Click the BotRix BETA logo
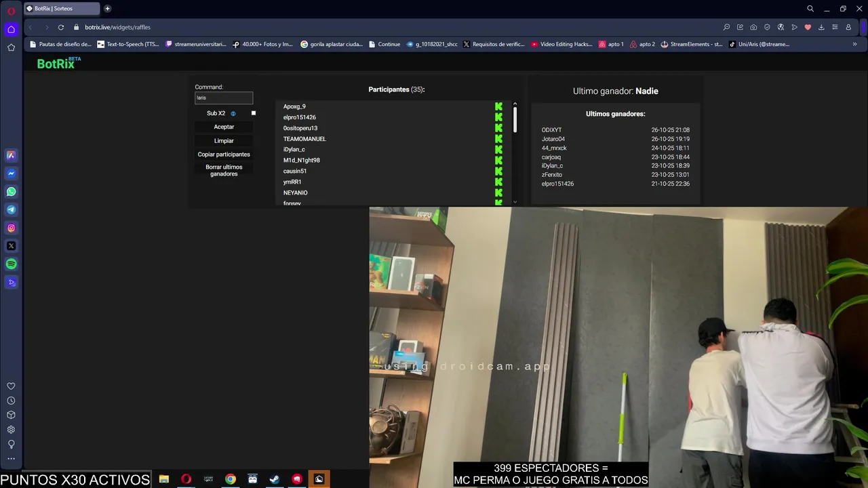868x488 pixels. click(59, 63)
